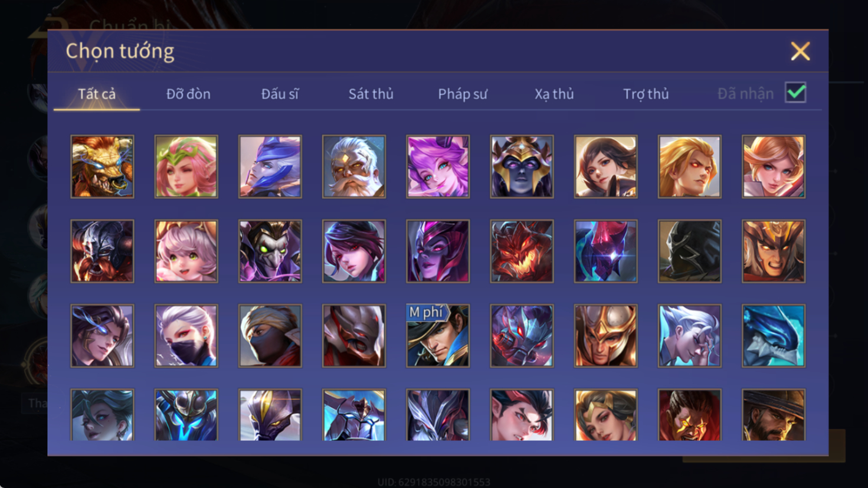
Task: Toggle the Đã nhận checkbox
Action: (795, 93)
